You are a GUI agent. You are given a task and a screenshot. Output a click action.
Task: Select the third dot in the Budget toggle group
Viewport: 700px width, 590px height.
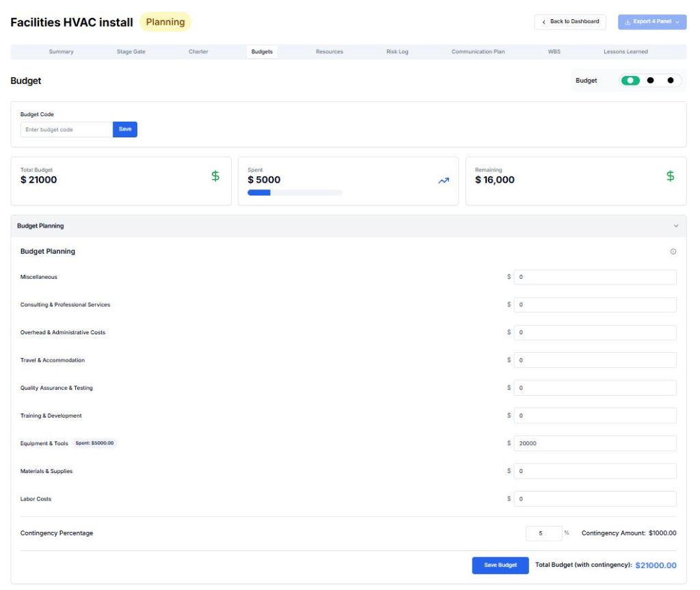click(671, 80)
